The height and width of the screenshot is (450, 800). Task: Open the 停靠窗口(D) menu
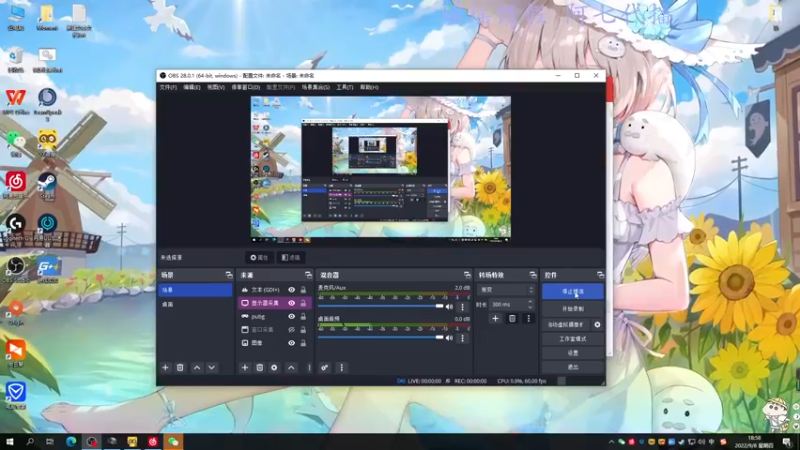(245, 87)
